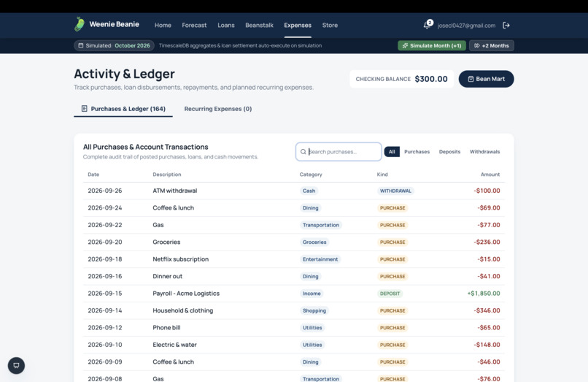Screen dimensions: 588x382
Task: Click Netflix subscription description
Action: pos(180,259)
